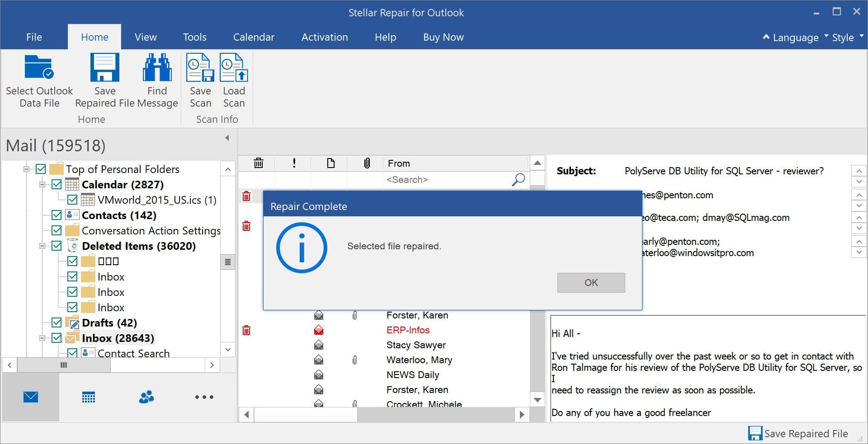Image resolution: width=868 pixels, height=444 pixels.
Task: Sort by the item type page column header
Action: point(331,163)
